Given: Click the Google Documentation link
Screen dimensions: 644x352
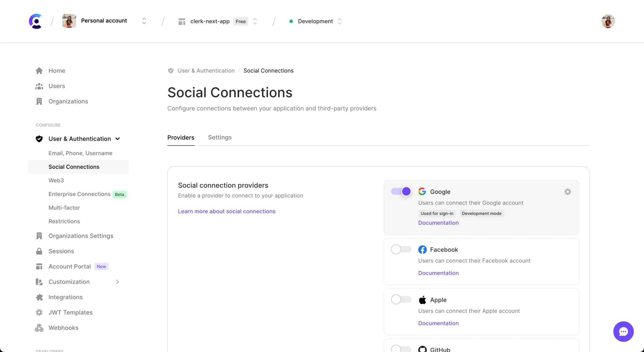Looking at the screenshot, I should 438,223.
